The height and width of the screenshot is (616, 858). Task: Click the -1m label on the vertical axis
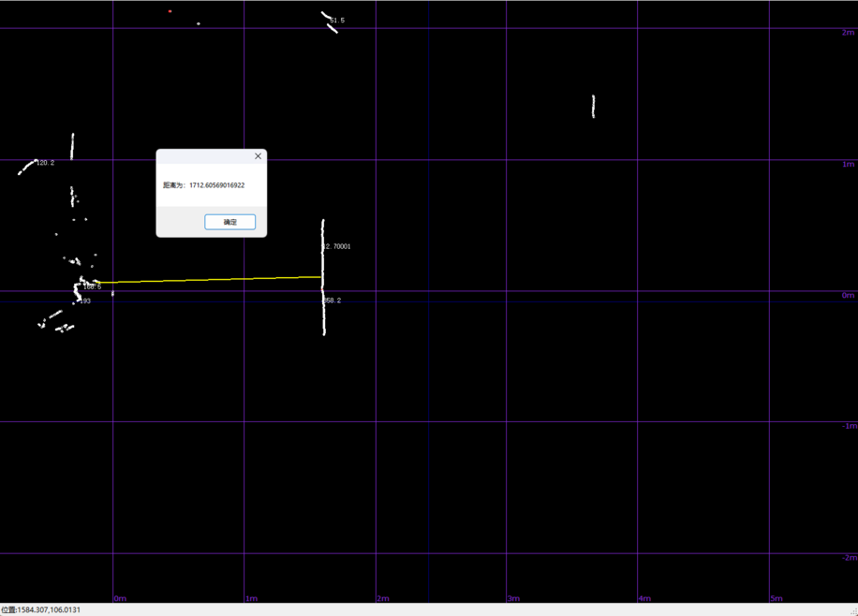click(x=846, y=426)
